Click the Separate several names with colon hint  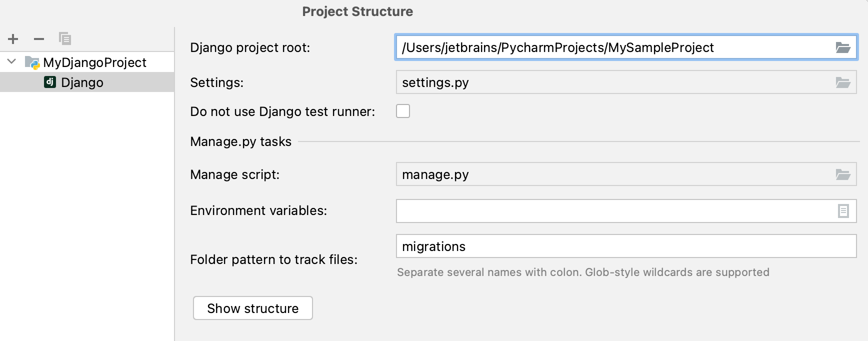point(583,272)
